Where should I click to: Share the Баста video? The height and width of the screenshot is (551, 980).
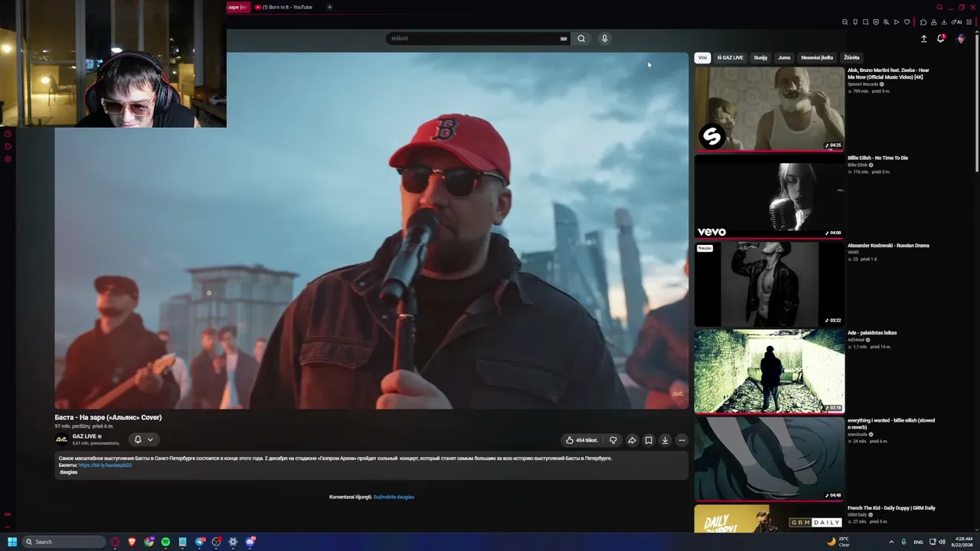(632, 440)
